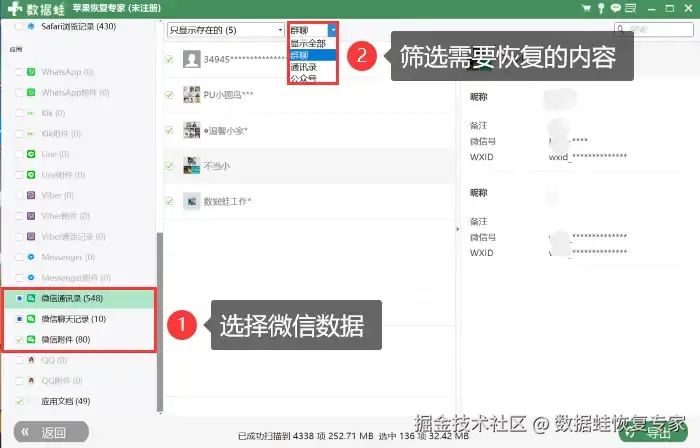Image resolution: width=700 pixels, height=448 pixels.
Task: Open the title bar menu list icon
Action: pos(630,8)
